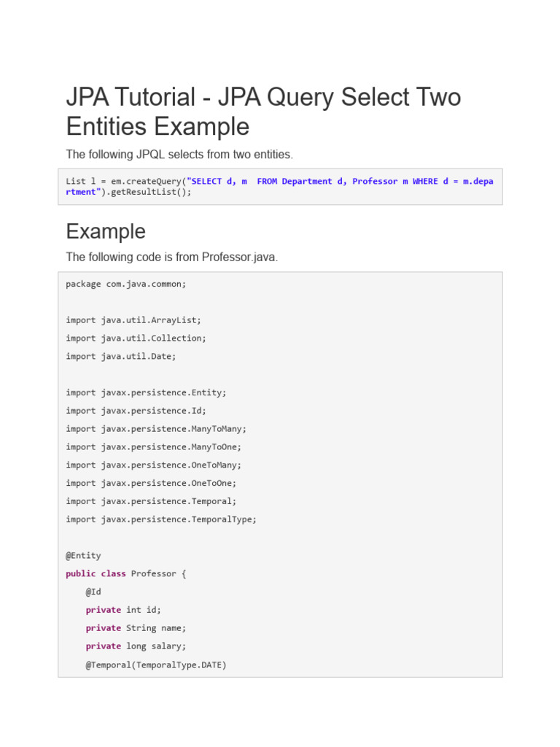
Task: Click the private long salary field line
Action: point(136,646)
